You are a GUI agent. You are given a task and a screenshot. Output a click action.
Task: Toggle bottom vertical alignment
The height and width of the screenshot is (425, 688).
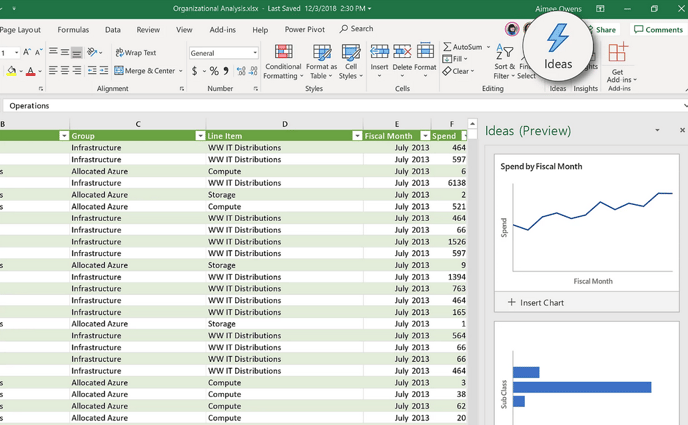(x=76, y=53)
